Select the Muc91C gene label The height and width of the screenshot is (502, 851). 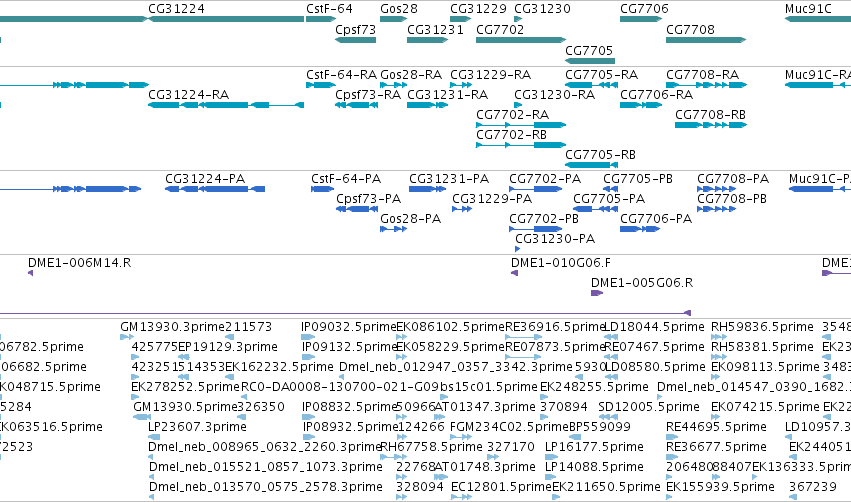coord(808,9)
